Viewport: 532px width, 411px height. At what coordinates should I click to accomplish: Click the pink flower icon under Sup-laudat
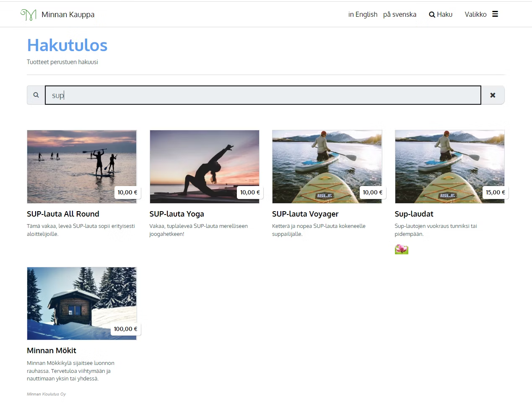(x=402, y=249)
